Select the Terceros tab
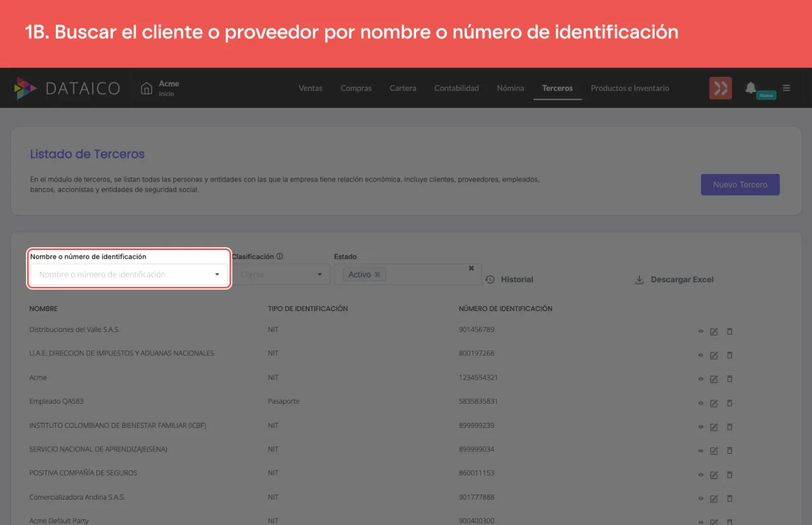Viewport: 812px width, 525px height. pyautogui.click(x=558, y=88)
